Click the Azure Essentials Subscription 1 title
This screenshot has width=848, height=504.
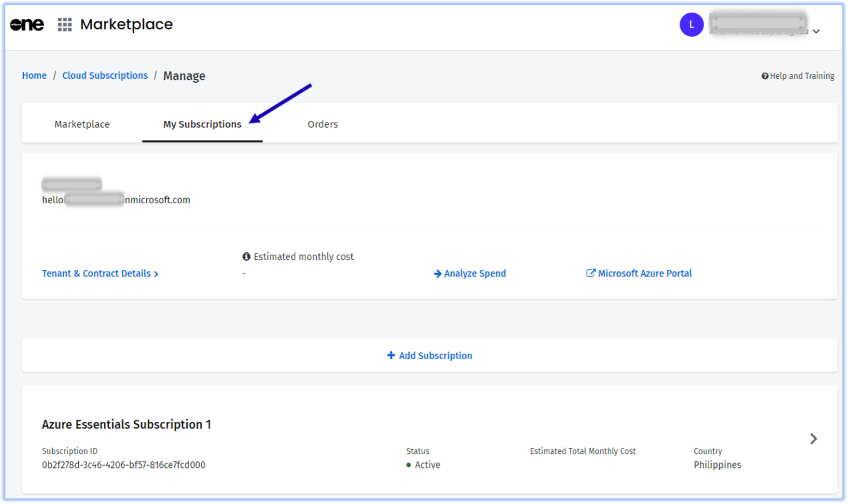point(127,425)
